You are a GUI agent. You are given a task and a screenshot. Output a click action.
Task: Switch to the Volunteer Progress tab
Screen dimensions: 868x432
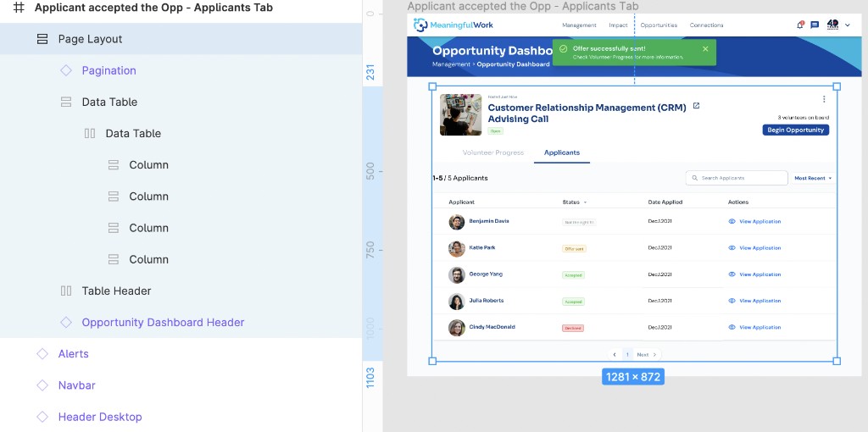point(492,152)
